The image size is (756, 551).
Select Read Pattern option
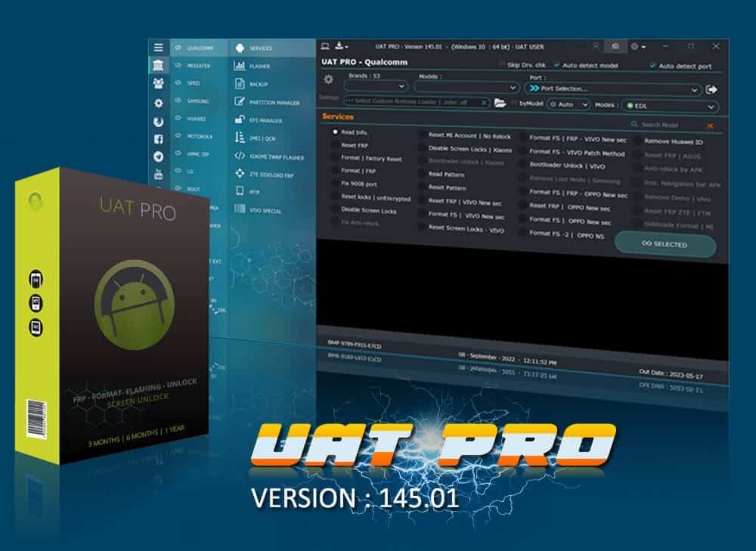coord(442,174)
